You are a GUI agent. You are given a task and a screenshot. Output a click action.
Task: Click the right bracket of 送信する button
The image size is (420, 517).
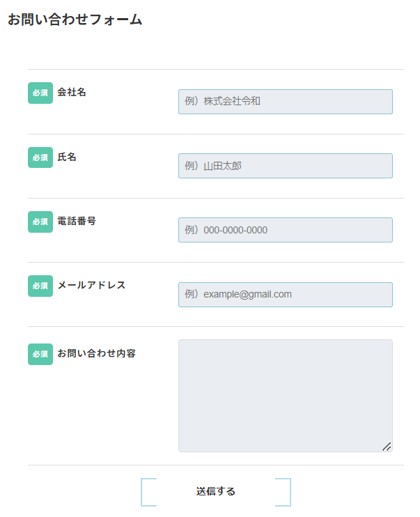288,491
